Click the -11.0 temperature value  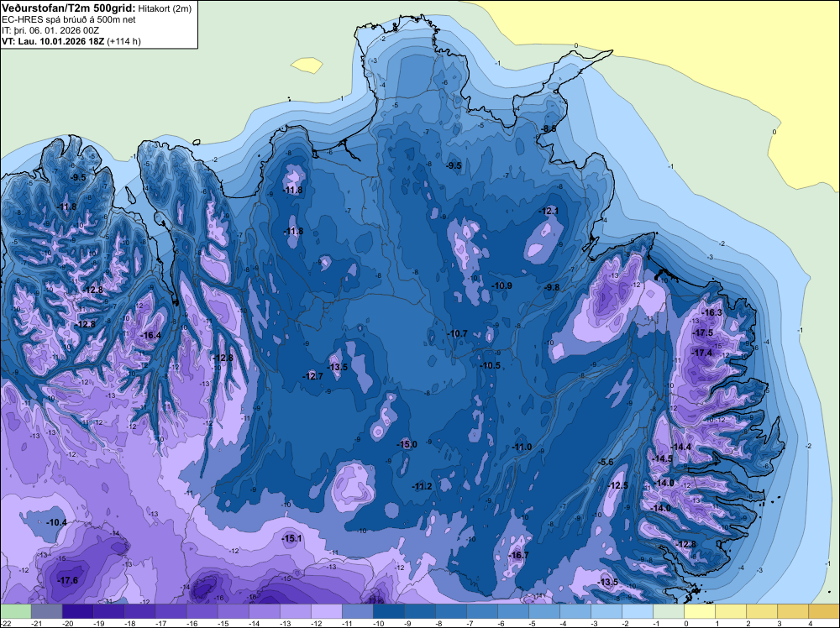point(522,447)
